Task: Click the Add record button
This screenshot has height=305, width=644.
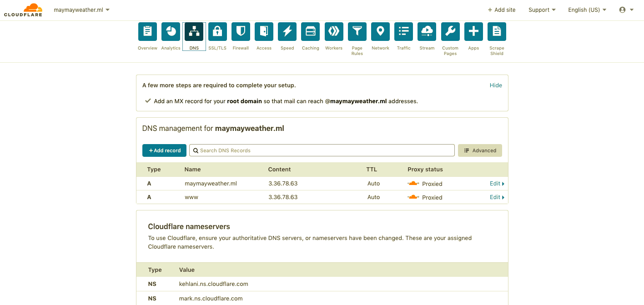Action: pyautogui.click(x=164, y=150)
